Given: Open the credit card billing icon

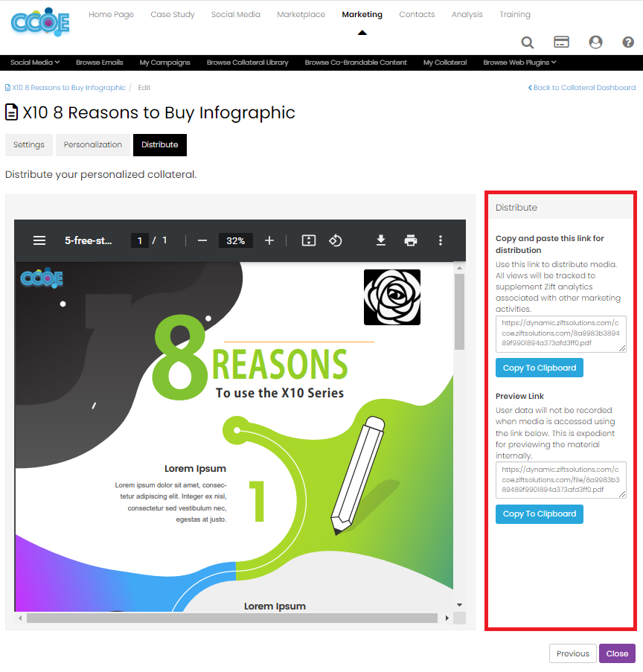Looking at the screenshot, I should pyautogui.click(x=561, y=42).
